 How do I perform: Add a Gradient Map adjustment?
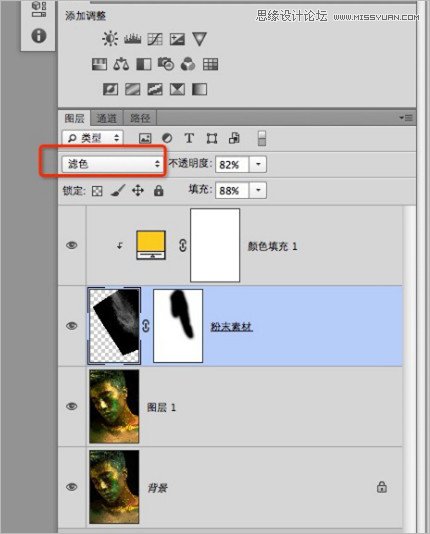pyautogui.click(x=200, y=89)
